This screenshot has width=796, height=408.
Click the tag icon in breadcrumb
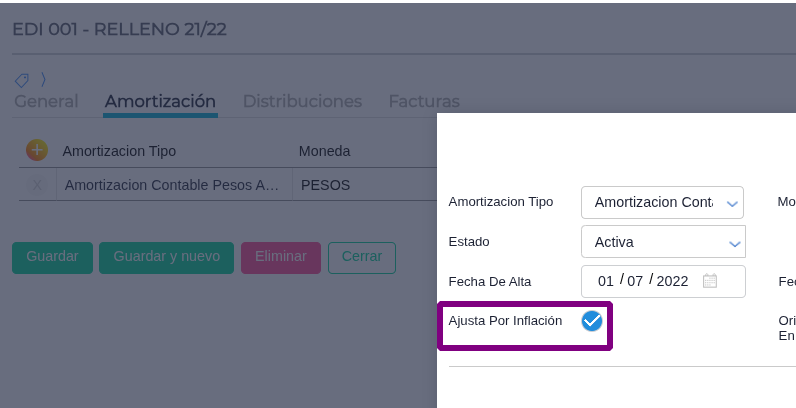[x=21, y=80]
